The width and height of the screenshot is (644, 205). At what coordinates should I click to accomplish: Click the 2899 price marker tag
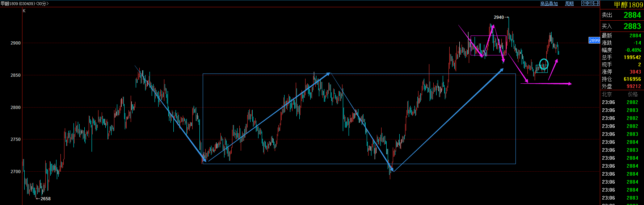coord(594,41)
